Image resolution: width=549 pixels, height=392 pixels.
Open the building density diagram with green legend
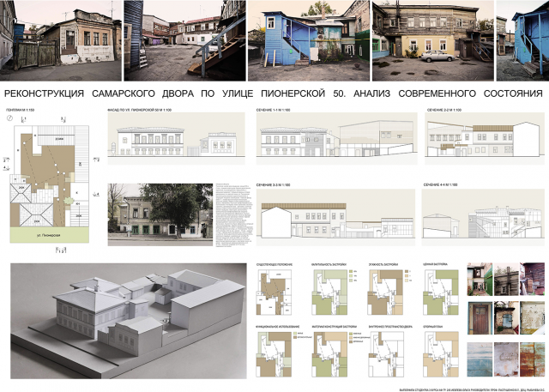(329, 292)
